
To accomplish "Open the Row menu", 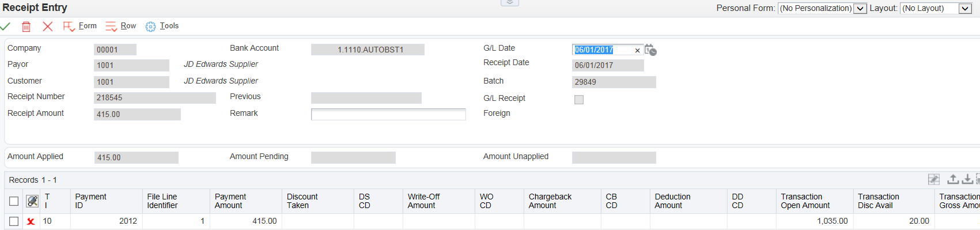I will click(121, 27).
